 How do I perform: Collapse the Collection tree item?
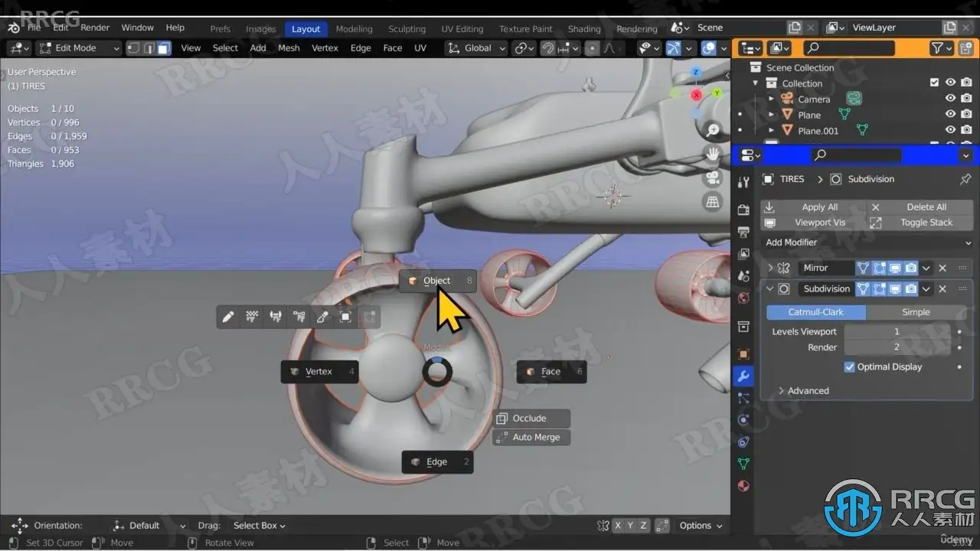[x=756, y=83]
